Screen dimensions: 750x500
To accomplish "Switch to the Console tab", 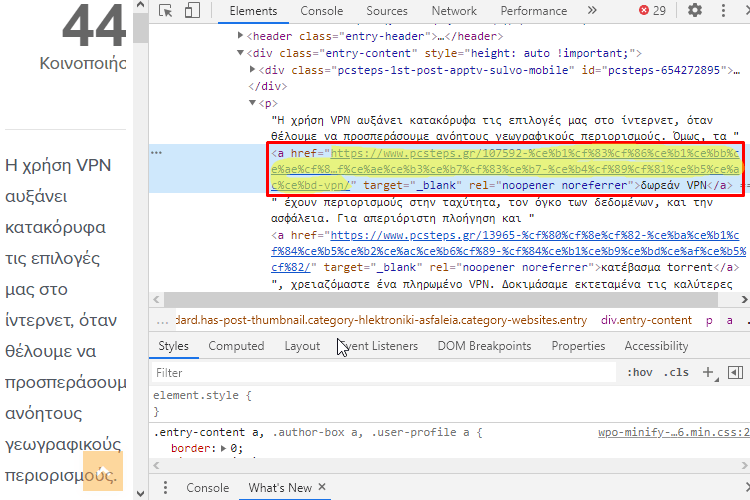I will click(x=321, y=11).
